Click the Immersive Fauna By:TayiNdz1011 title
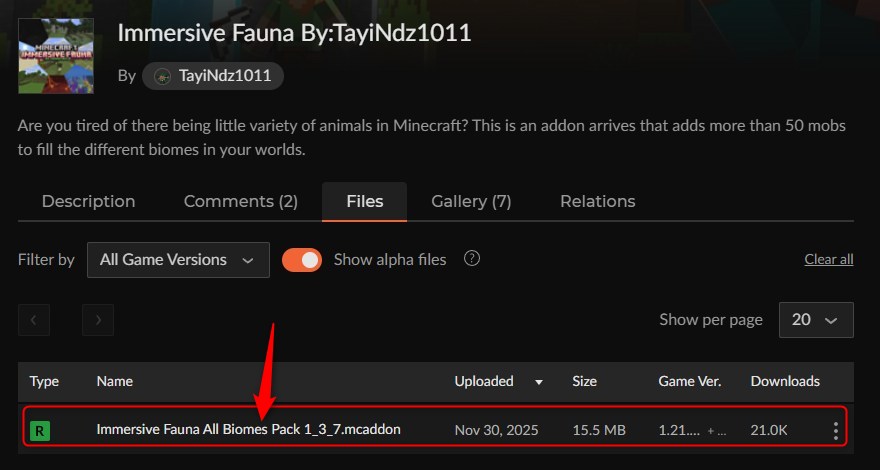Image resolution: width=880 pixels, height=470 pixels. point(294,33)
